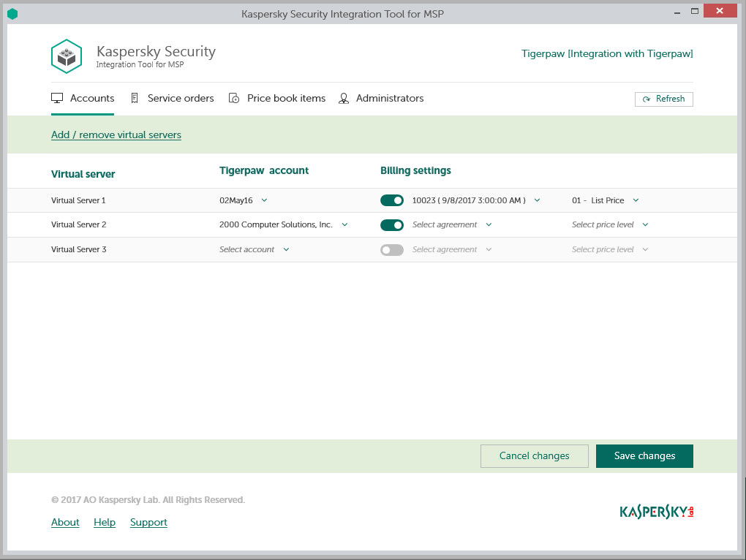Click the Administrators person icon

344,98
